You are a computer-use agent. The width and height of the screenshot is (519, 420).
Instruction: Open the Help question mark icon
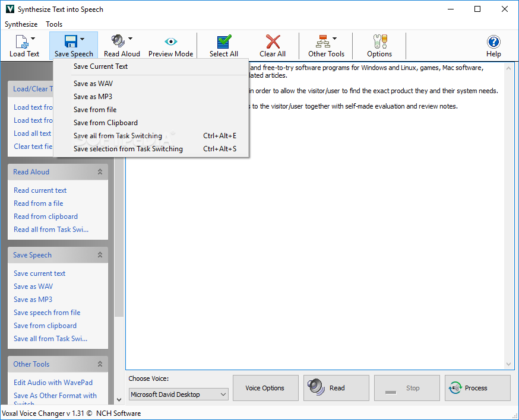(493, 42)
